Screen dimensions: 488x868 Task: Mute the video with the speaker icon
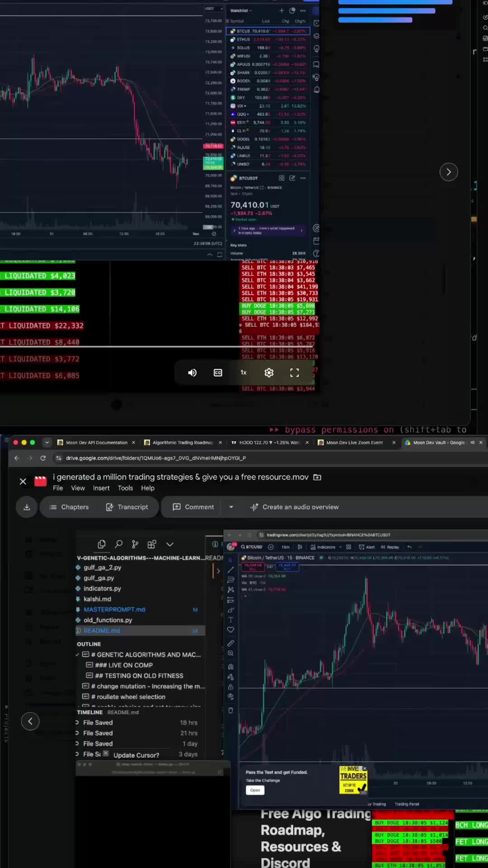pos(192,373)
